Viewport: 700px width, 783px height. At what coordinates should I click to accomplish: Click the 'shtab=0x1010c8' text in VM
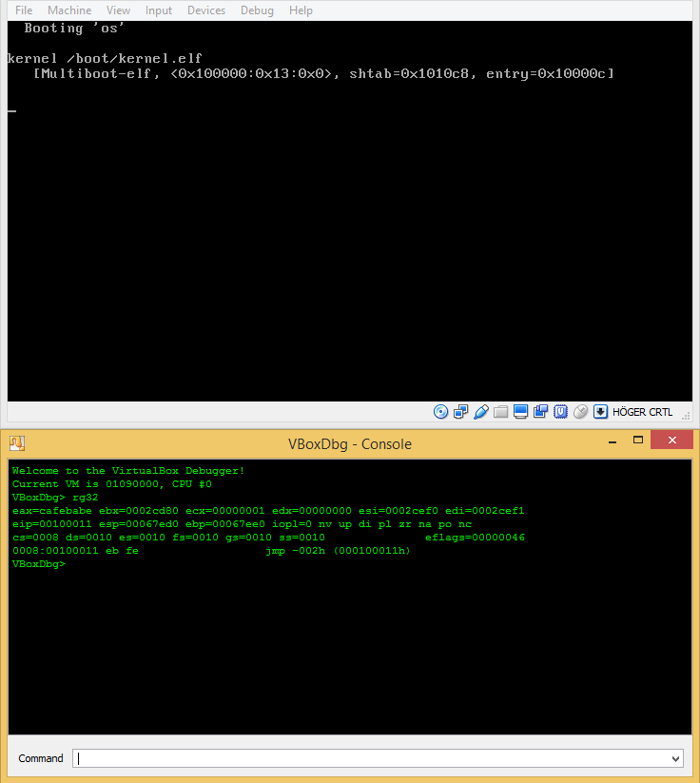pyautogui.click(x=409, y=74)
